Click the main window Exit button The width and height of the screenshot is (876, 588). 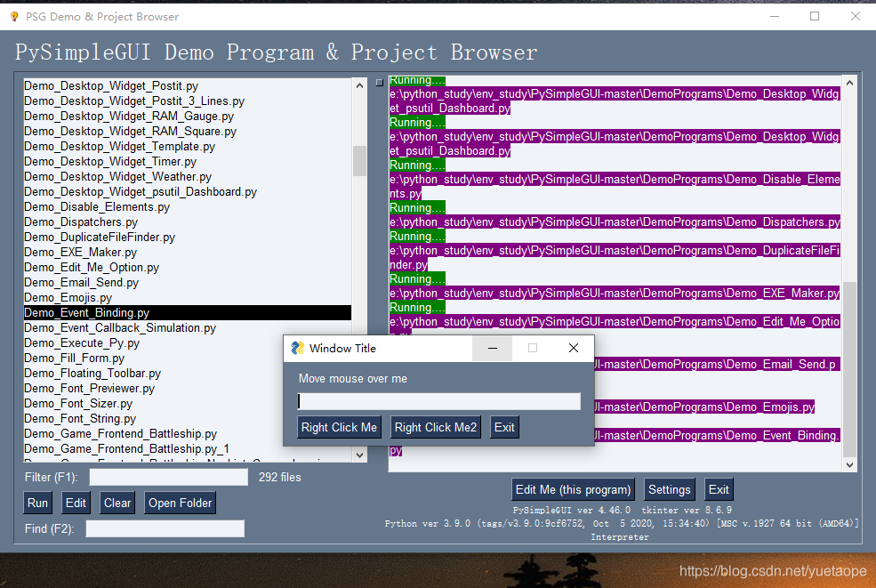point(719,489)
